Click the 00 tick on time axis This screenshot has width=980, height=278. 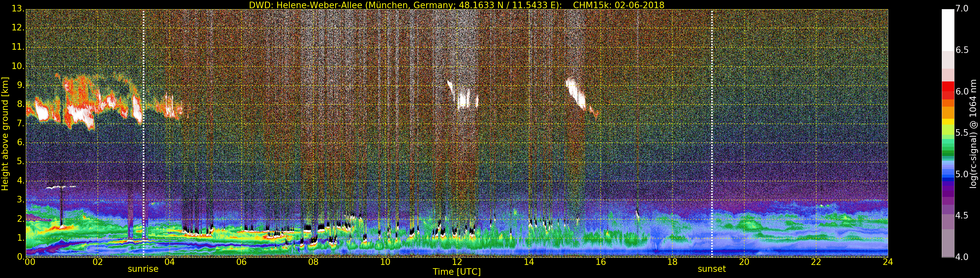[30, 262]
